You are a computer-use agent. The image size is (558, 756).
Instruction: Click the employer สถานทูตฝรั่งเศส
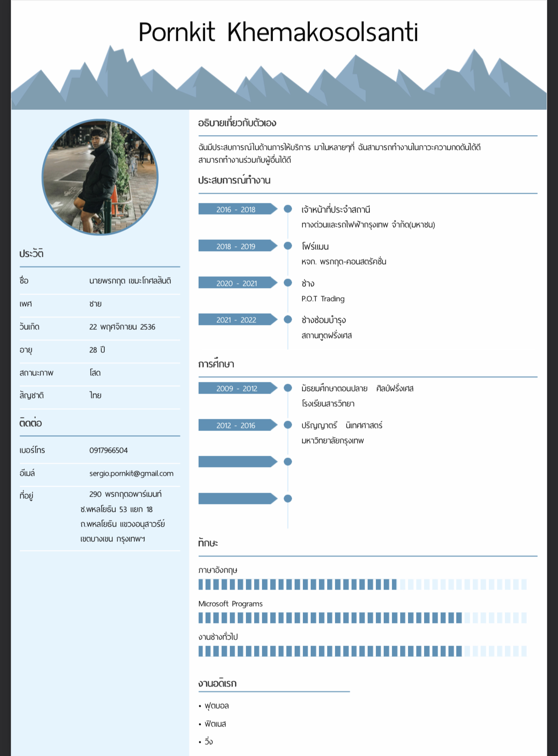(x=327, y=335)
